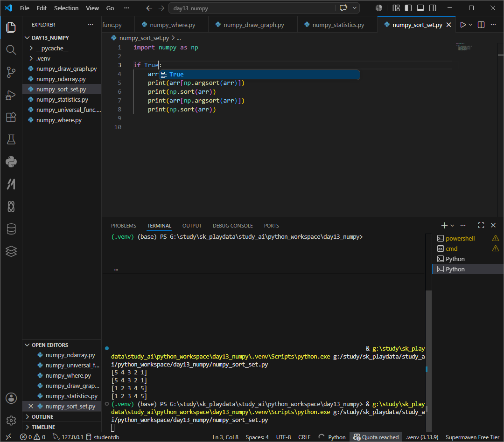
Task: Open the Python extension view
Action: (x=11, y=162)
